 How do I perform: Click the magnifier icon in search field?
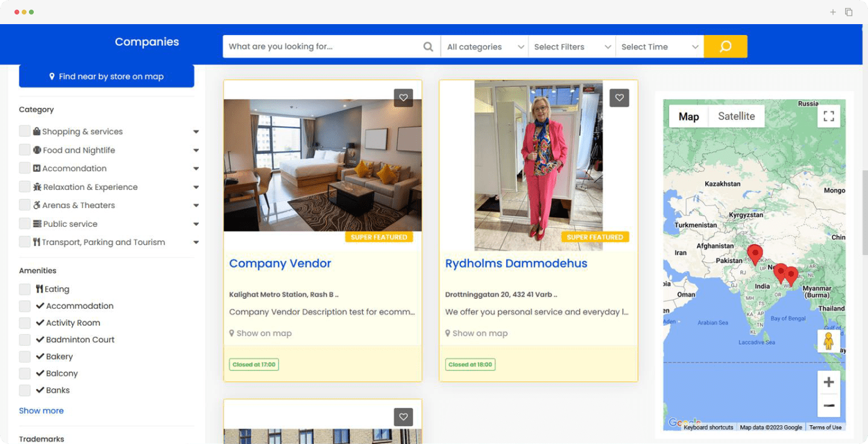click(x=428, y=46)
